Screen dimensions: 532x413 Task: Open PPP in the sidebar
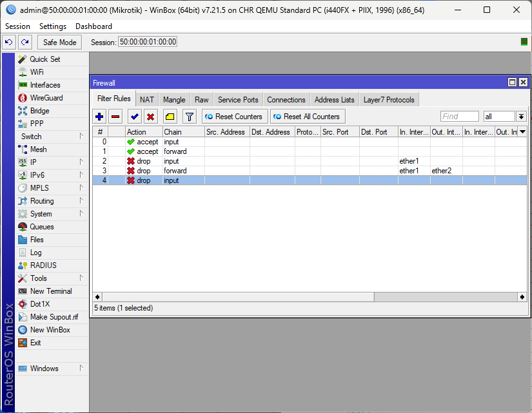52,124
